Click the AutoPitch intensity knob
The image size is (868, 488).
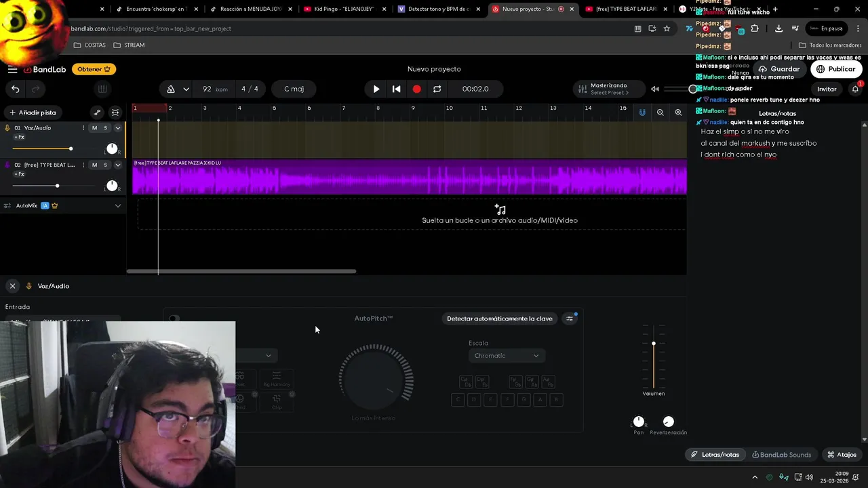[x=376, y=380]
